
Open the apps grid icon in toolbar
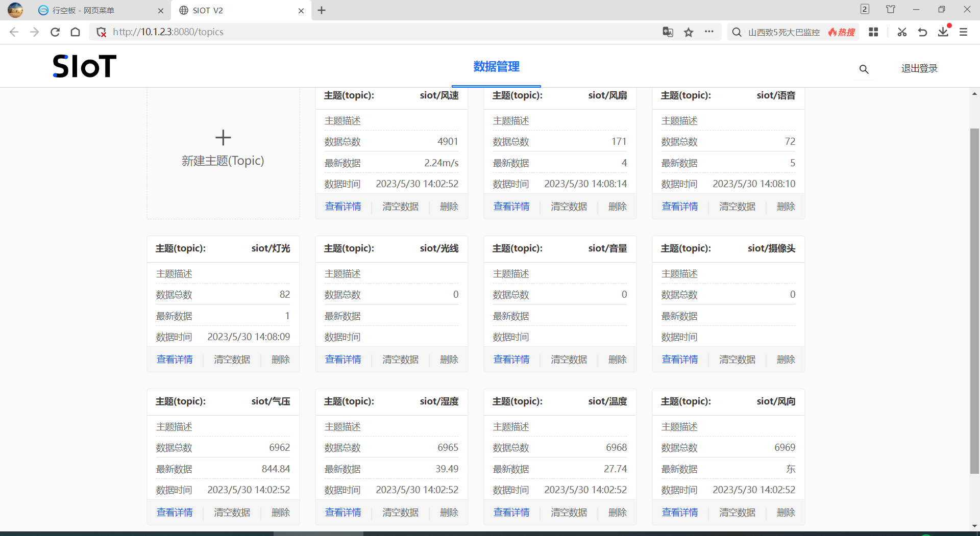point(873,32)
